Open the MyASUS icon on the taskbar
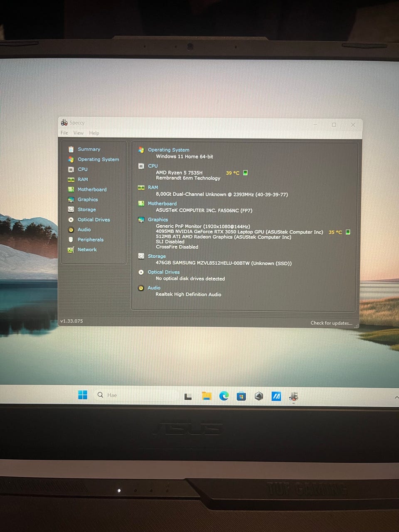Screen dimensions: 399x532 pos(276,397)
